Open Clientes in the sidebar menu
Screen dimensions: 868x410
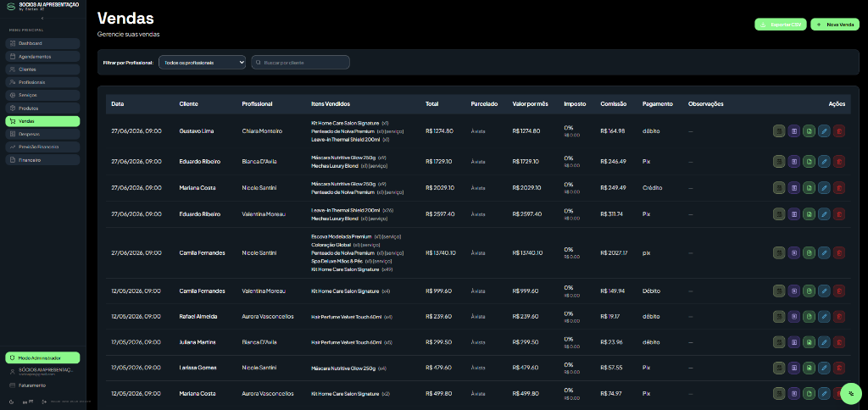tap(42, 69)
